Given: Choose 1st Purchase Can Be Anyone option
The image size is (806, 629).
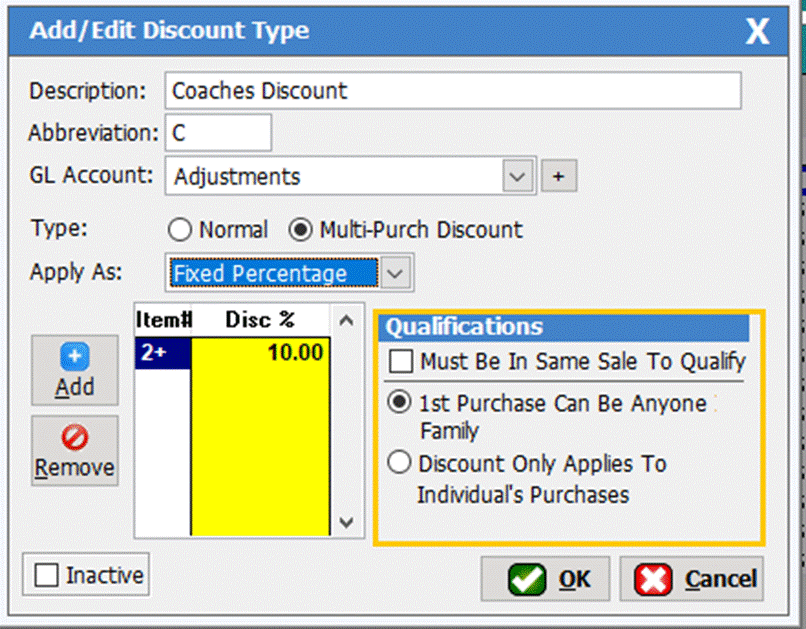Looking at the screenshot, I should 400,404.
